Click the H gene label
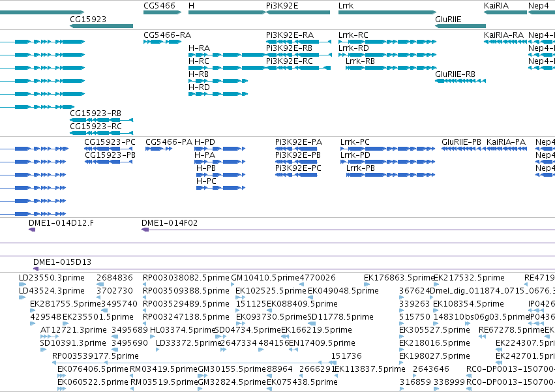Viewport: 555px width, 392px height. pyautogui.click(x=191, y=6)
